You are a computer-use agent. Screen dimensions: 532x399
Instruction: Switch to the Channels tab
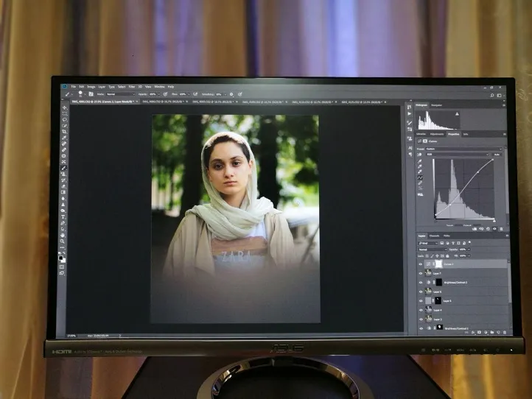tap(434, 236)
